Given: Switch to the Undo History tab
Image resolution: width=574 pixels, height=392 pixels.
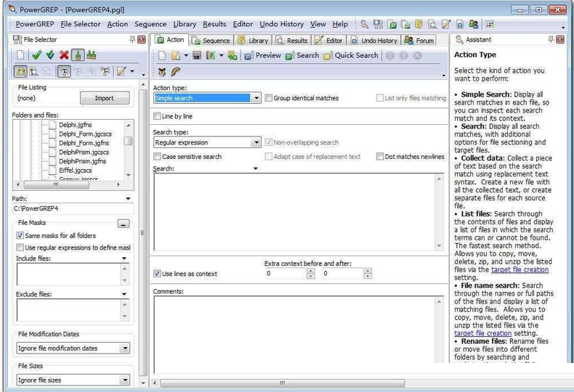Looking at the screenshot, I should coord(374,41).
